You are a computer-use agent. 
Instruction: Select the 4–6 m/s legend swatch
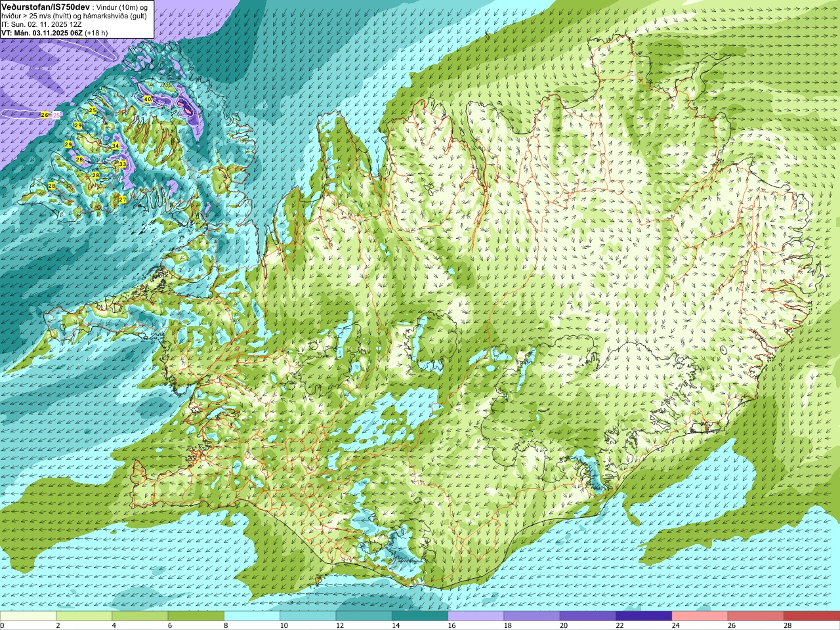[x=140, y=616]
